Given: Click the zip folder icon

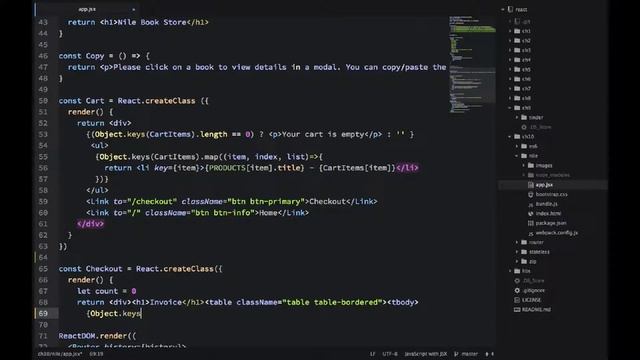Looking at the screenshot, I should pyautogui.click(x=524, y=261).
